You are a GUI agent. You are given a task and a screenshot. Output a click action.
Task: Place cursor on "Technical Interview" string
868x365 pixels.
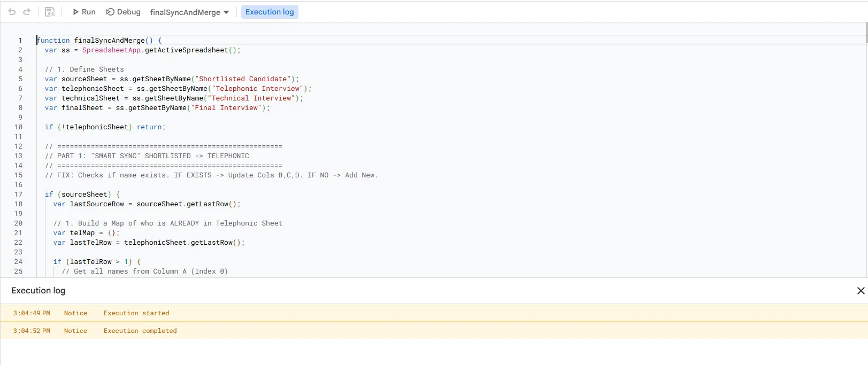[251, 98]
